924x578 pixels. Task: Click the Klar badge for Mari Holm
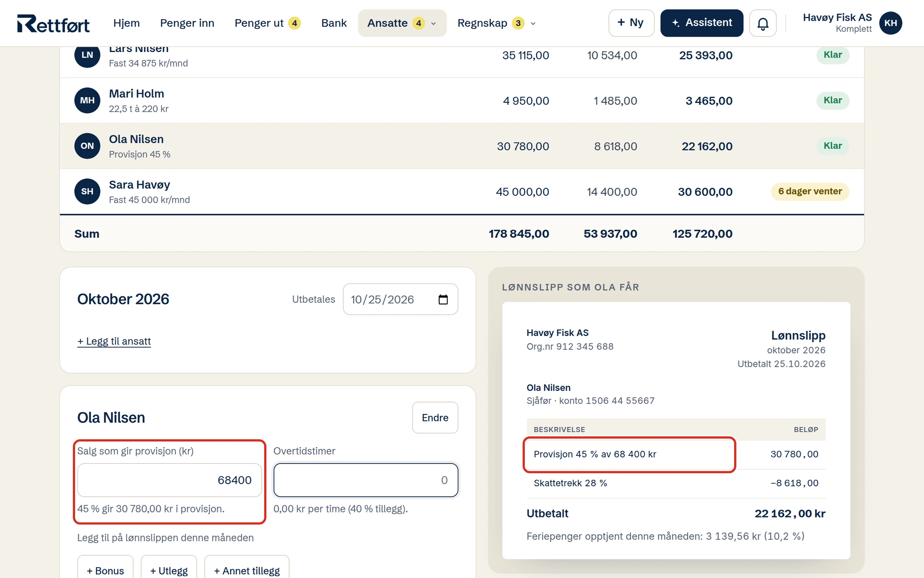(x=833, y=101)
